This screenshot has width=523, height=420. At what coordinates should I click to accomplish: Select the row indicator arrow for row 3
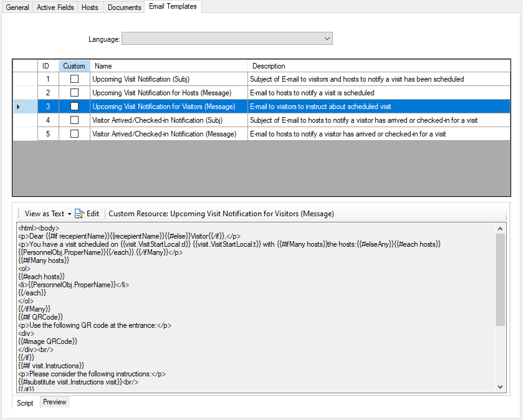[x=18, y=107]
